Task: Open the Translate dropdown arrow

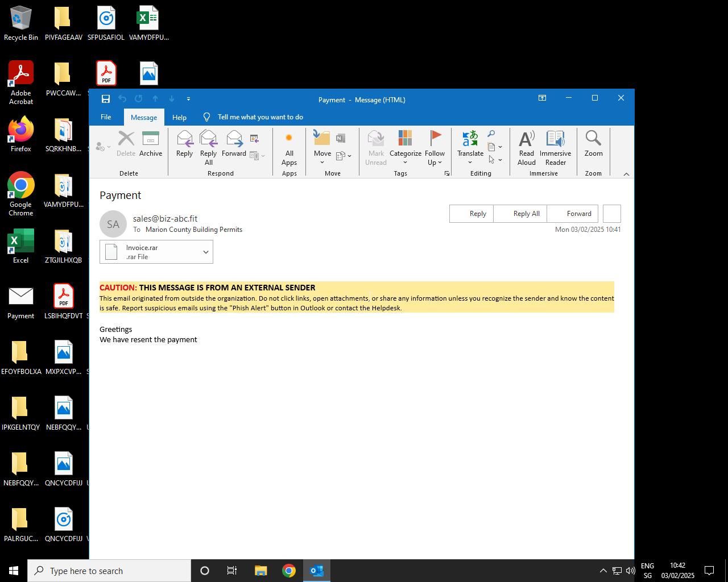Action: [470, 162]
